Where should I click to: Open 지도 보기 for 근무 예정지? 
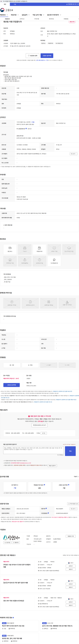click(74, 154)
